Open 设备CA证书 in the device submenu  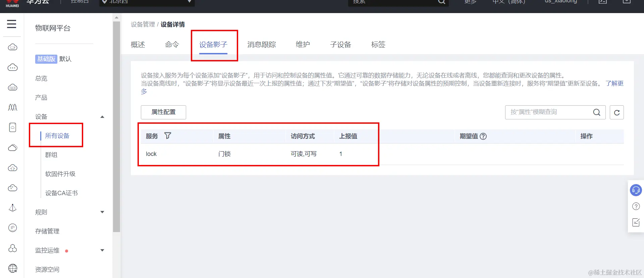(61, 193)
